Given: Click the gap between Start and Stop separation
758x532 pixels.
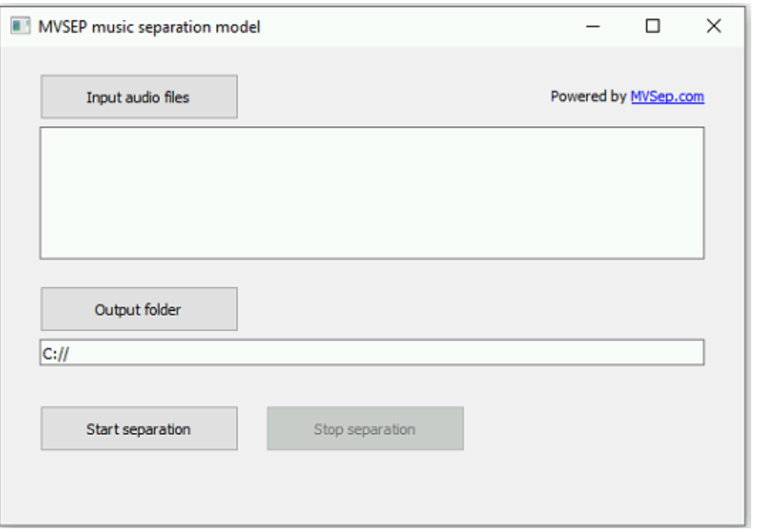Looking at the screenshot, I should (x=252, y=429).
